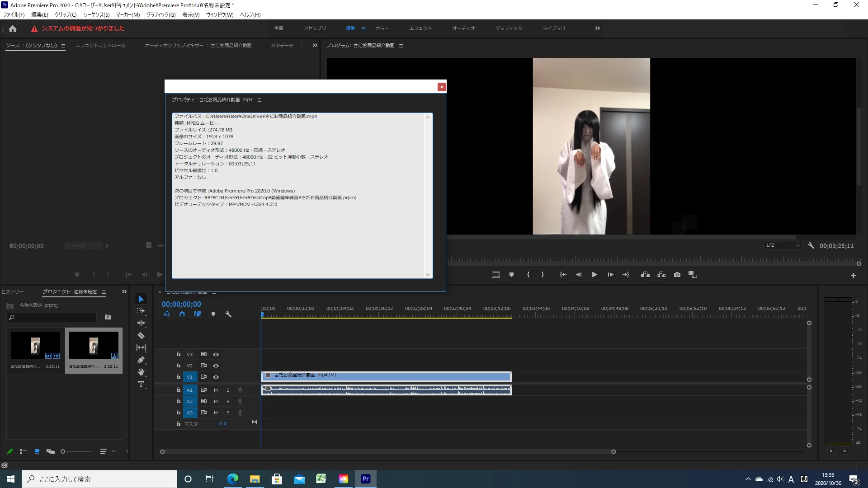Click Export Frame camera icon
Screen dimensions: 868x488
click(x=677, y=275)
